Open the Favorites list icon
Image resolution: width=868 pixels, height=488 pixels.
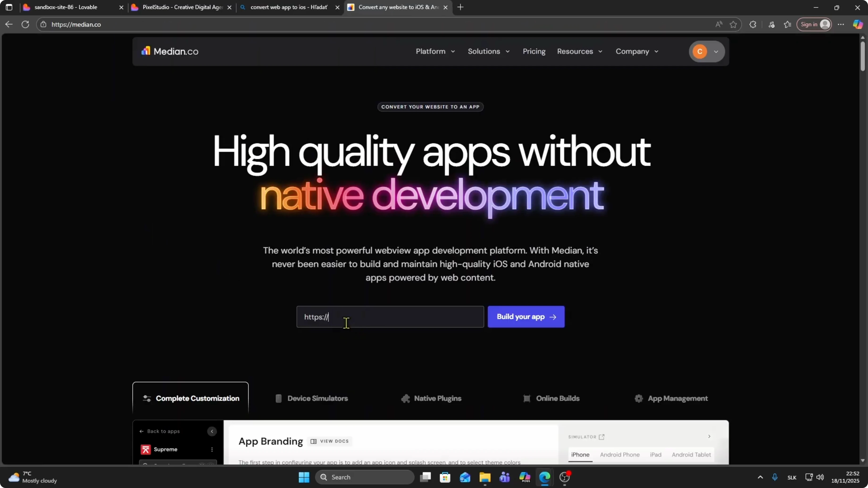[x=788, y=24]
